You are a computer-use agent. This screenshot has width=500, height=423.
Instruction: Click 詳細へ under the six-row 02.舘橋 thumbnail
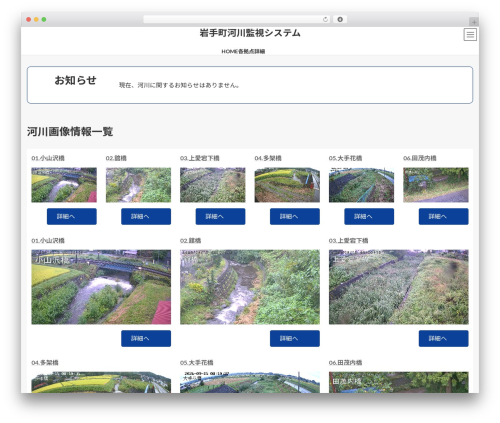coord(146,217)
